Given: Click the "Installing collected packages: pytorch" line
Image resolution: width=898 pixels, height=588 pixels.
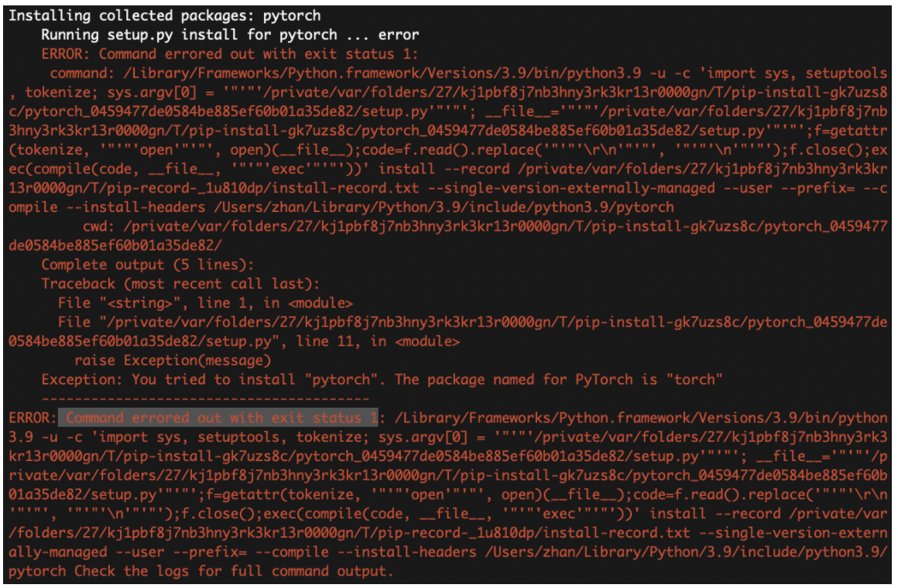Looking at the screenshot, I should point(165,15).
